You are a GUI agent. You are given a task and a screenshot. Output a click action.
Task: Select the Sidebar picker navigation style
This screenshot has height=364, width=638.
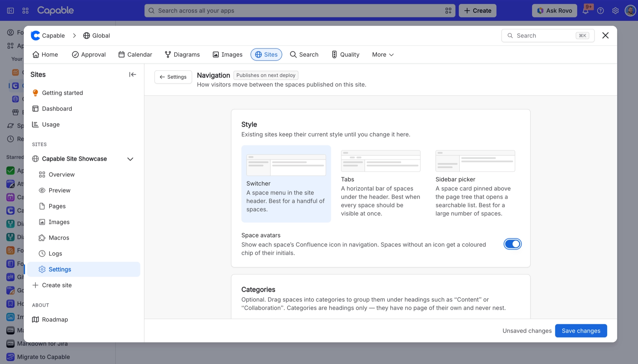click(x=475, y=184)
